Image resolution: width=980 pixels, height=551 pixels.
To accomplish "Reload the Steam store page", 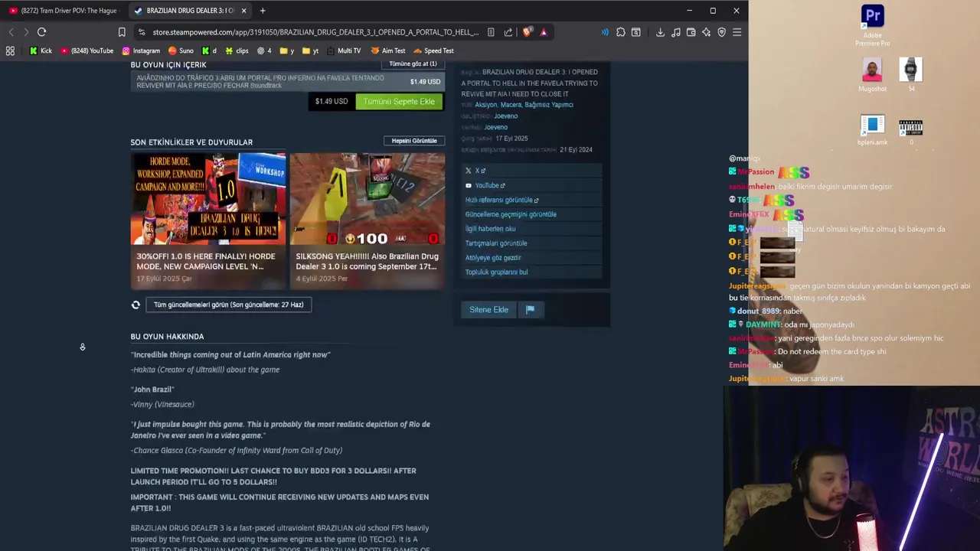I will 42,32.
